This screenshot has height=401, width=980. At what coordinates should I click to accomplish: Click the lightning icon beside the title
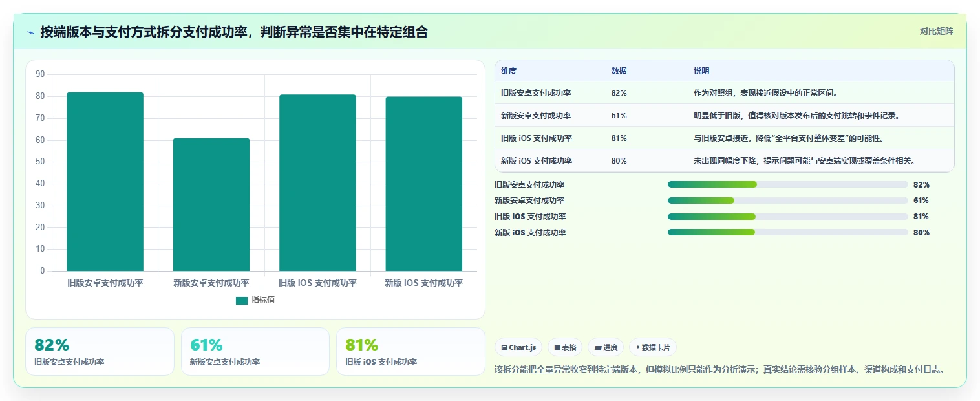(x=31, y=32)
